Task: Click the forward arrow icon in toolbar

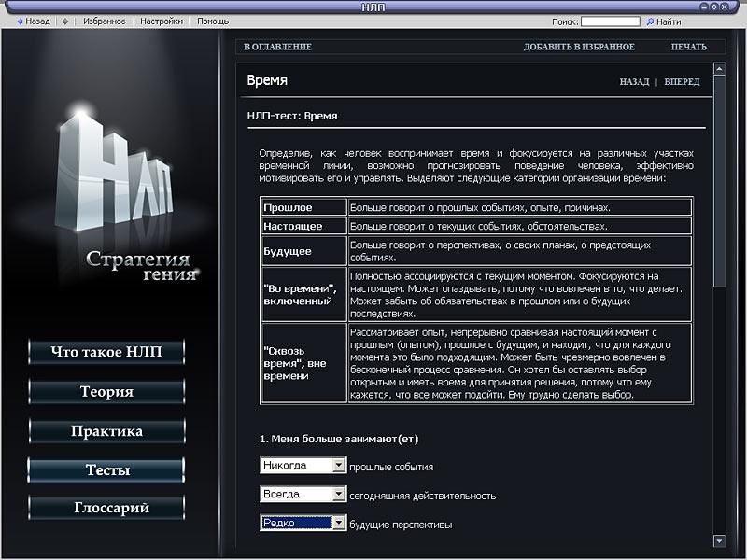Action: (65, 21)
